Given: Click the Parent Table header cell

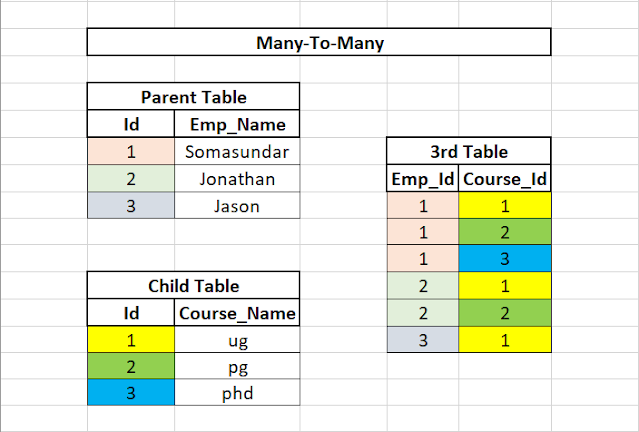Looking at the screenshot, I should click(193, 97).
